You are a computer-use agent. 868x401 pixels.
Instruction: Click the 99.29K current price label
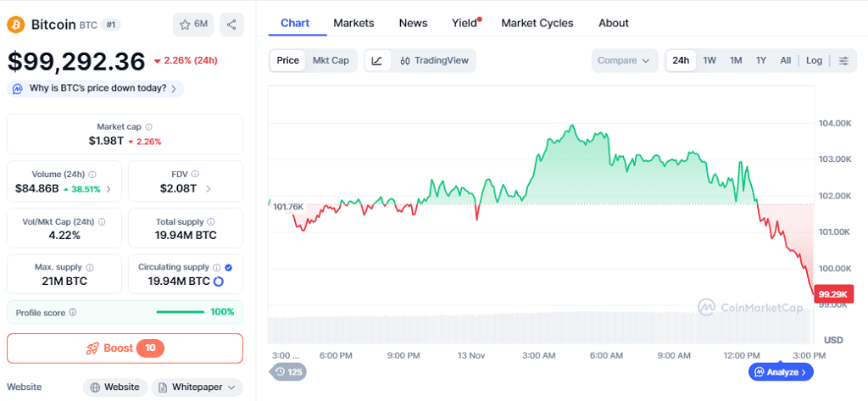(x=834, y=295)
